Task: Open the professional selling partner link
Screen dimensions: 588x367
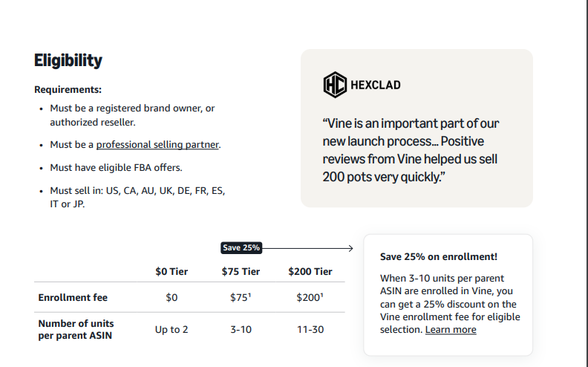Action: (157, 144)
